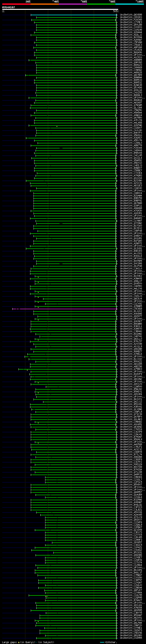Select hit label UniRef100_B8GWB6
Viewport: 146px width, 644px height.
[x=131, y=324]
